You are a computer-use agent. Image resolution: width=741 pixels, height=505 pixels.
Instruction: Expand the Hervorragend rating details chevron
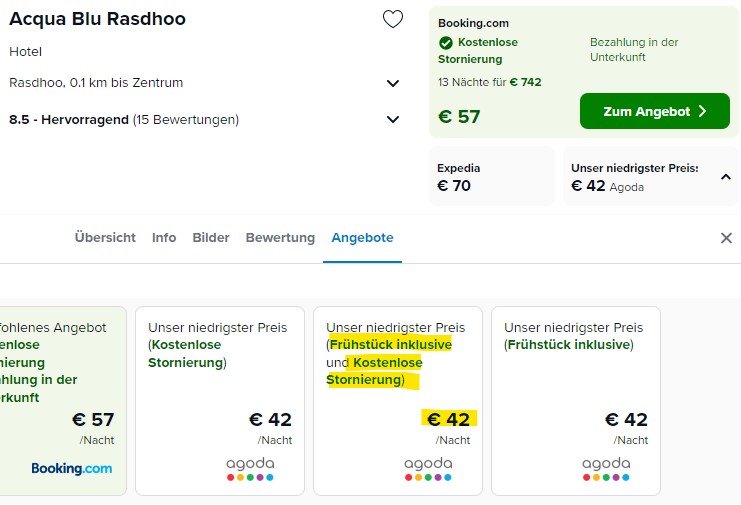(393, 120)
